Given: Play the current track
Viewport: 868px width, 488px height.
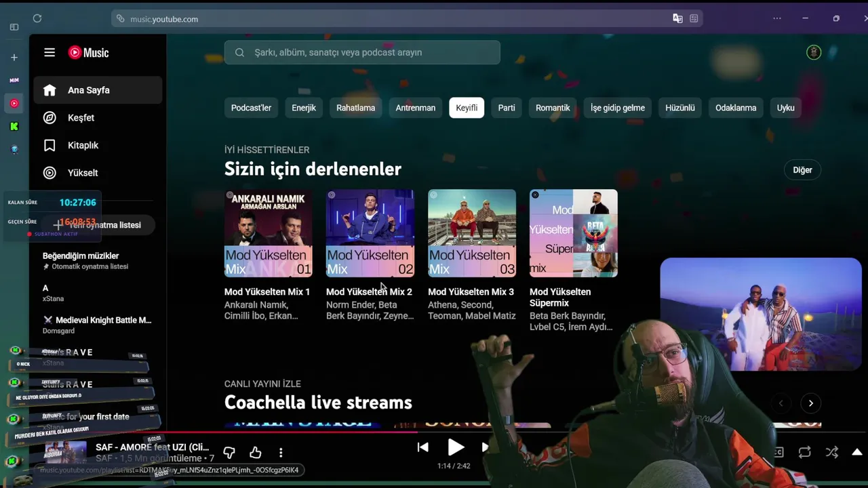Looking at the screenshot, I should coord(456,447).
